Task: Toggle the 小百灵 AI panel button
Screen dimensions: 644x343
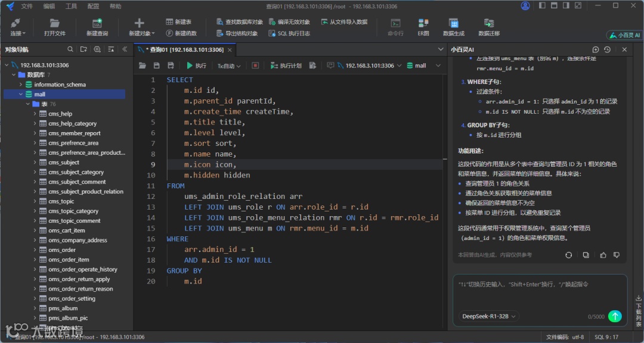Action: 624,35
